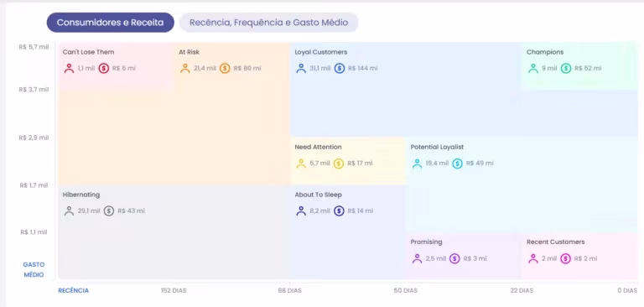Click the green dollar icon in Champions
Screen dimensions: 644x307
(566, 68)
